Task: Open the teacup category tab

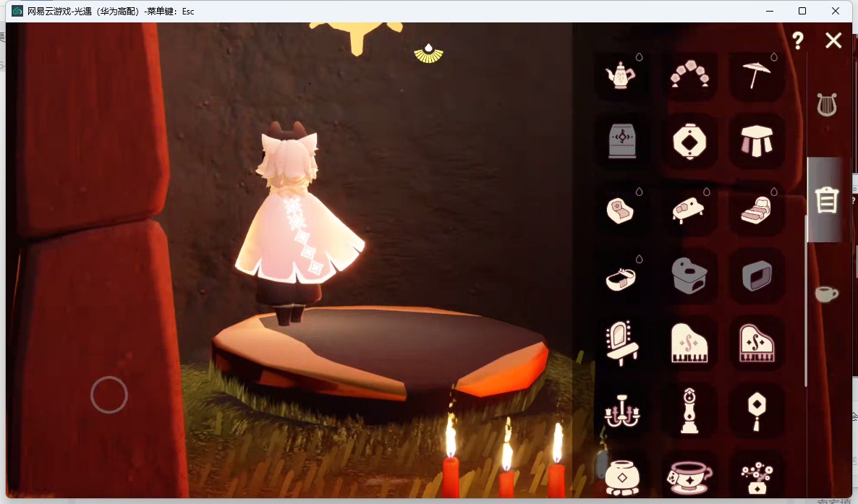Action: [x=826, y=294]
